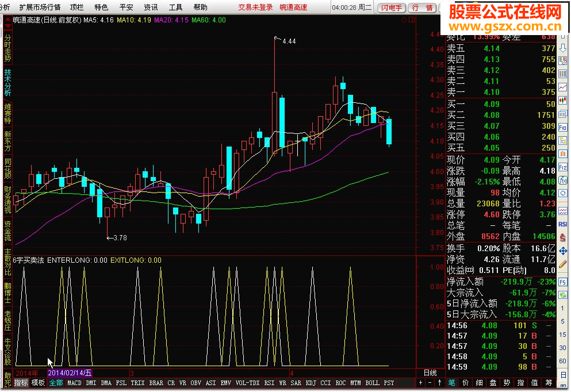The image size is (571, 392).
Task: Click the red diamond icon above chart
Action: click(x=404, y=20)
